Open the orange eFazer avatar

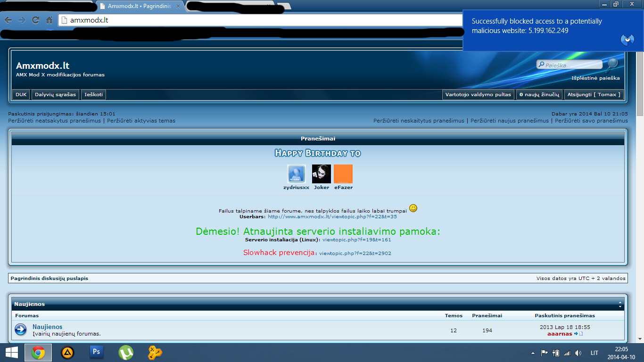coord(343,174)
